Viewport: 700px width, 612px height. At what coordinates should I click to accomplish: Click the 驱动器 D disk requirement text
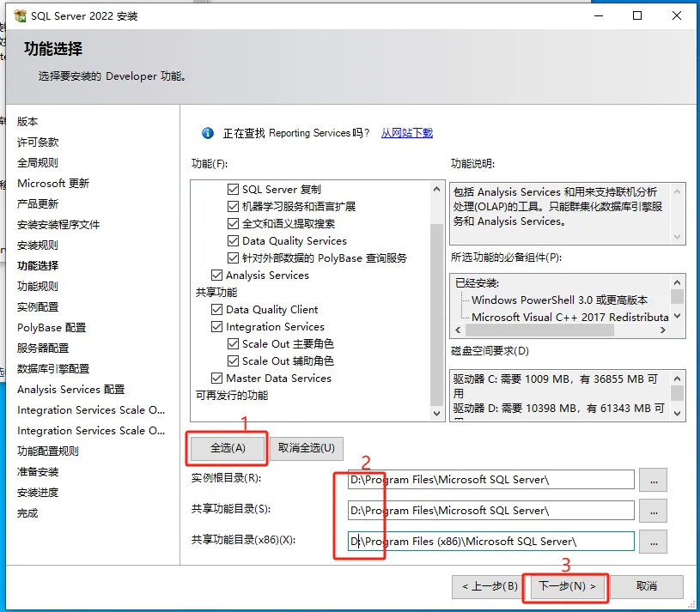558,409
